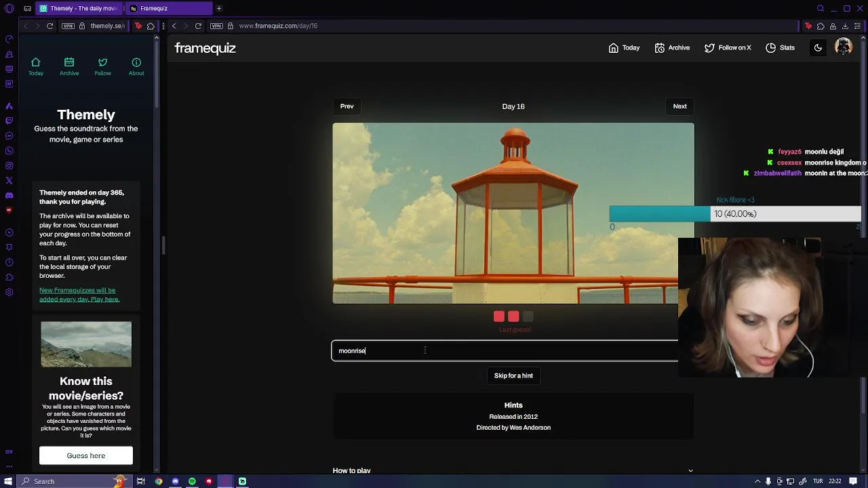Open extensions puzzle icon at right
868x488 pixels.
(821, 26)
